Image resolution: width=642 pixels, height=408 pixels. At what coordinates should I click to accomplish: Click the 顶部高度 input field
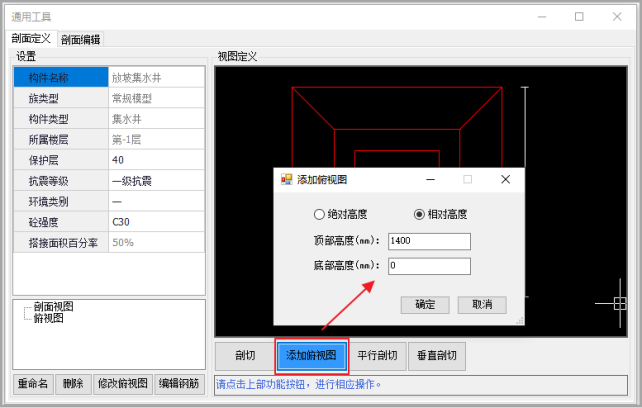coord(429,241)
